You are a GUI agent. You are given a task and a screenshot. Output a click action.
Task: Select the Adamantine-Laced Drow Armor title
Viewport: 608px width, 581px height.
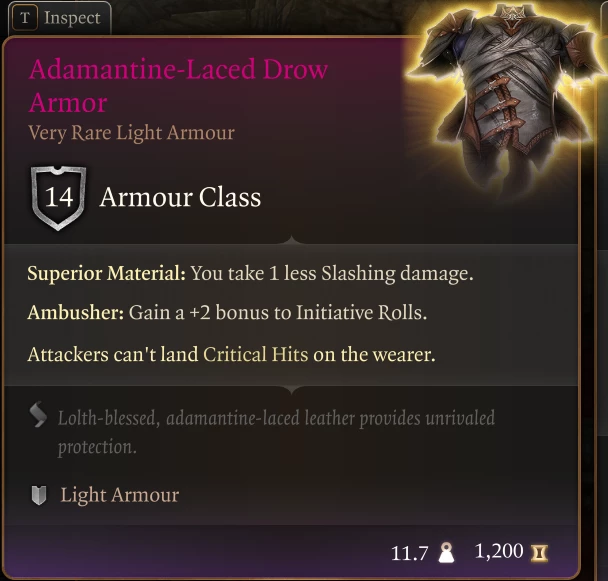coord(178,86)
